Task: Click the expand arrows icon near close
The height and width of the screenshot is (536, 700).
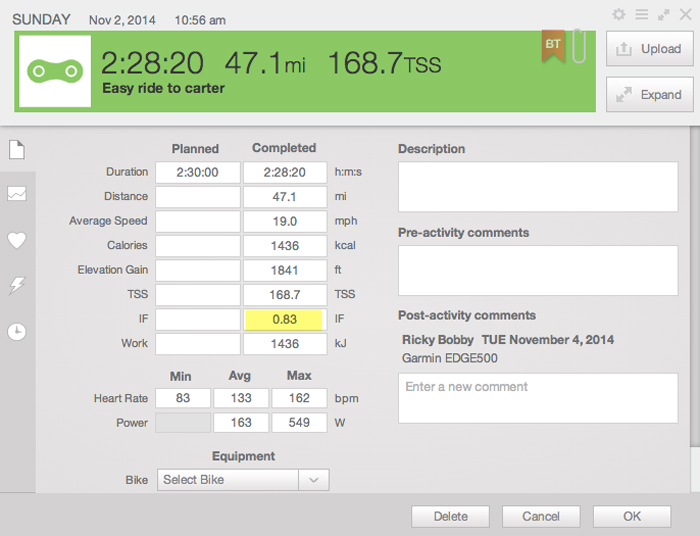Action: [664, 15]
